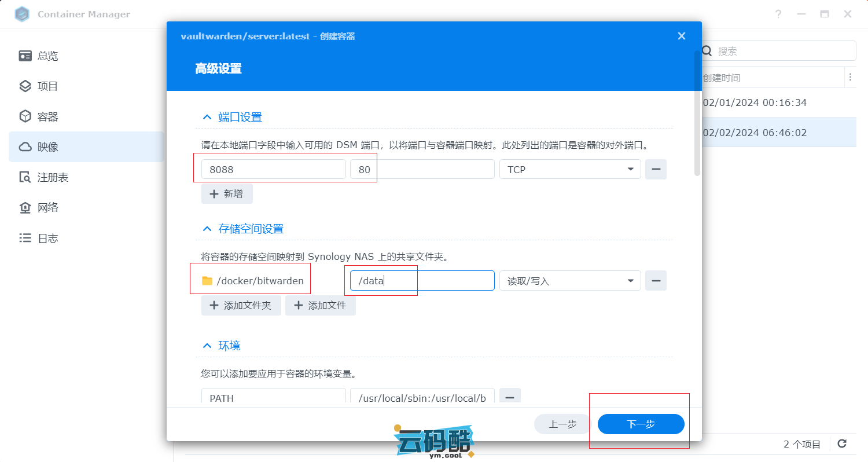
Task: Click the /docker/bitwarden folder icon
Action: (x=207, y=281)
